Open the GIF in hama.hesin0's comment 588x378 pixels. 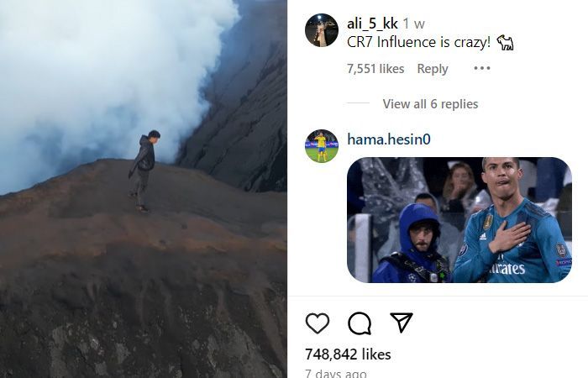pos(459,220)
